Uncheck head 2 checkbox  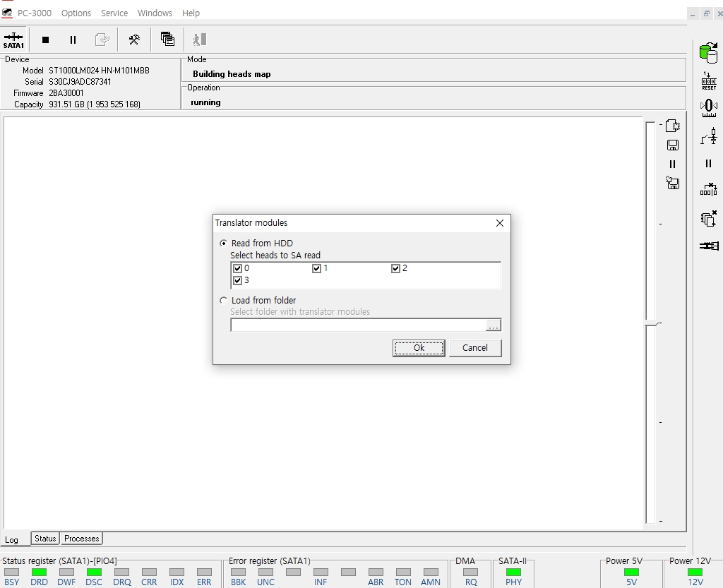[395, 268]
